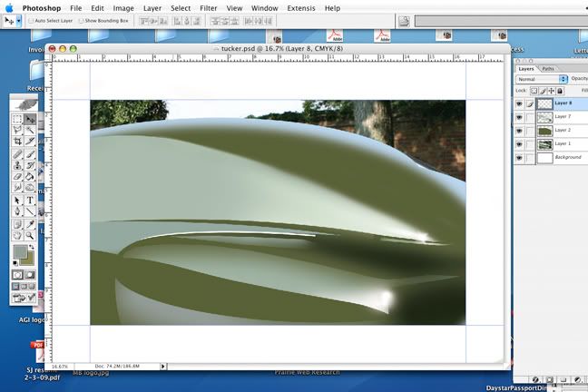Toggle lock image pixels brush icon
588x392 pixels.
click(x=543, y=91)
